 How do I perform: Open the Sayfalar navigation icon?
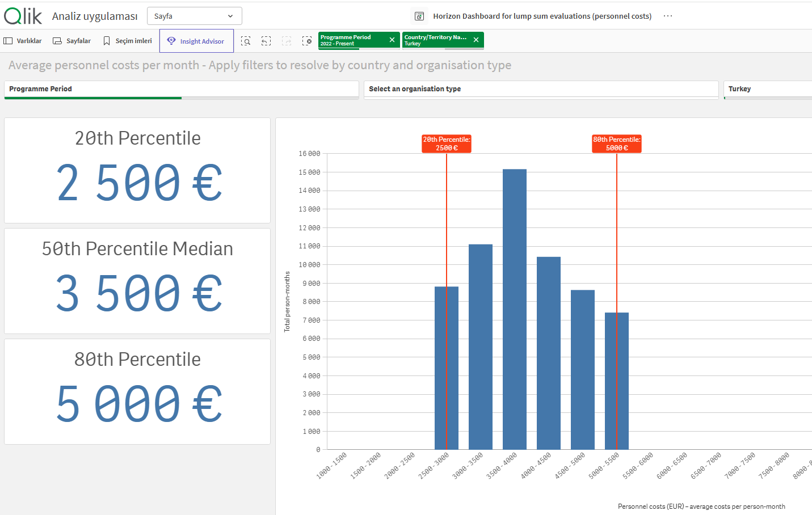pyautogui.click(x=71, y=41)
